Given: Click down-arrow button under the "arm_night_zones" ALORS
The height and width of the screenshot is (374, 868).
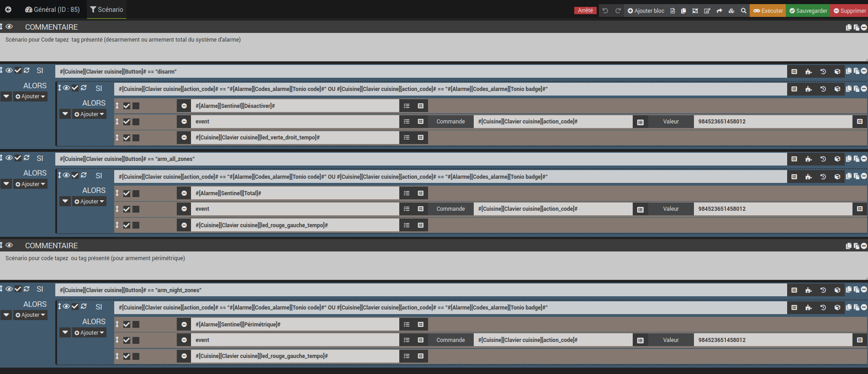Looking at the screenshot, I should pos(6,315).
